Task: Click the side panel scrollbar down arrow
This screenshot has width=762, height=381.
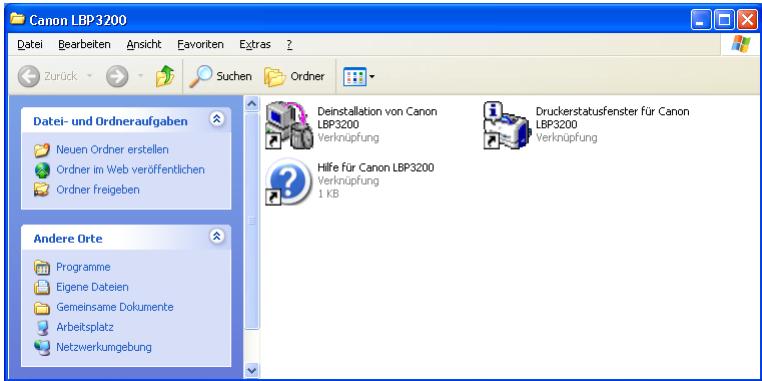Action: [251, 371]
